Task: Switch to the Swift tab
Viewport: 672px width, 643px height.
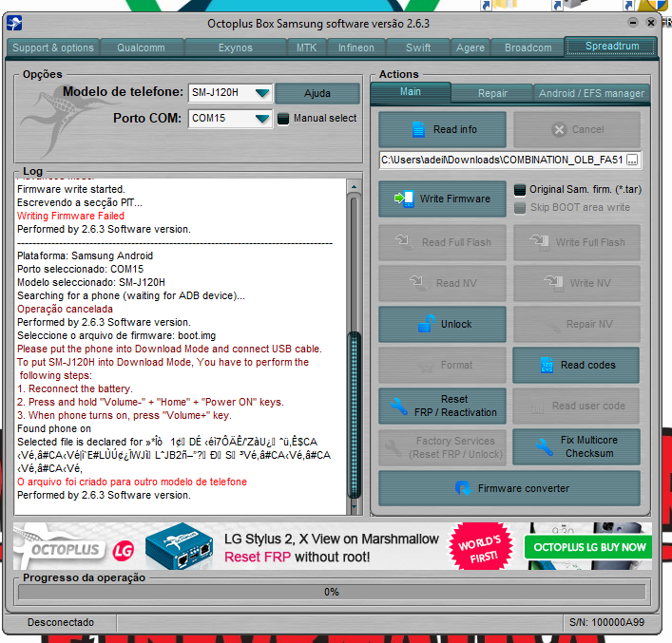Action: [x=418, y=47]
